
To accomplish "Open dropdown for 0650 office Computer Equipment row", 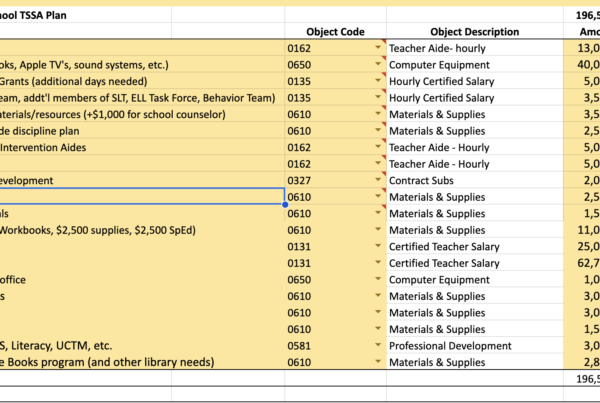I will pyautogui.click(x=378, y=279).
